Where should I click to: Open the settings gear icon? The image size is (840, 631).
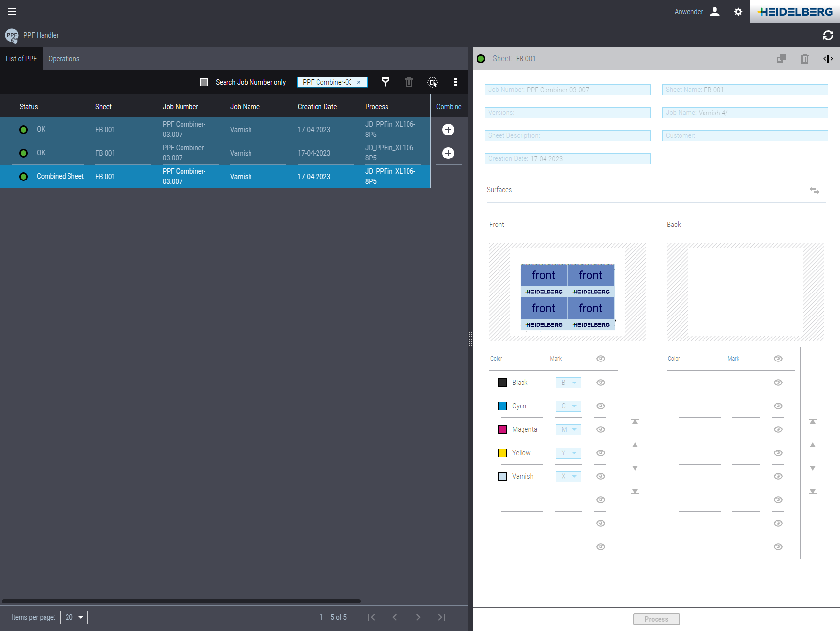738,12
